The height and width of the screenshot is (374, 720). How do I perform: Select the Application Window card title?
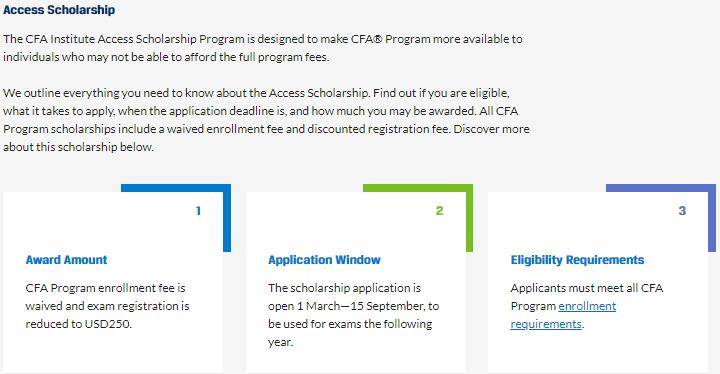pos(324,260)
